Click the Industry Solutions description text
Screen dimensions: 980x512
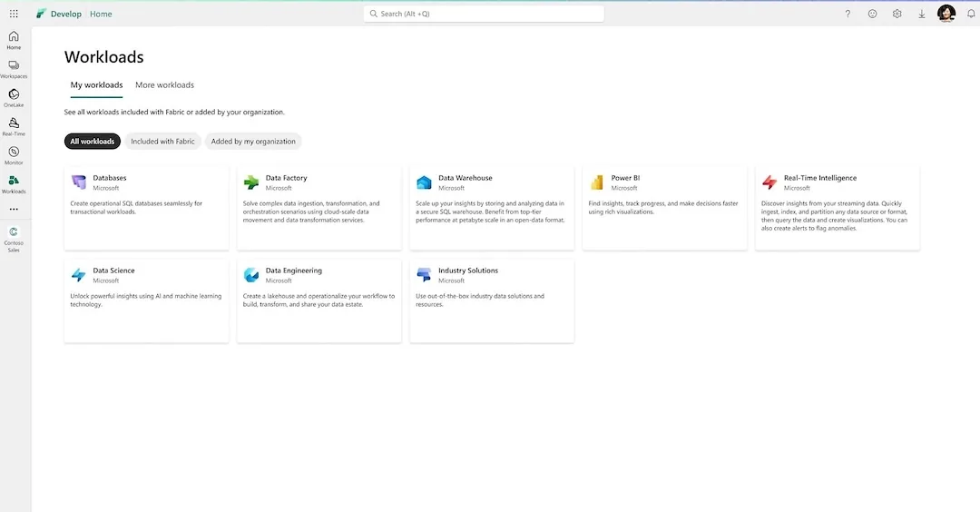pos(480,300)
